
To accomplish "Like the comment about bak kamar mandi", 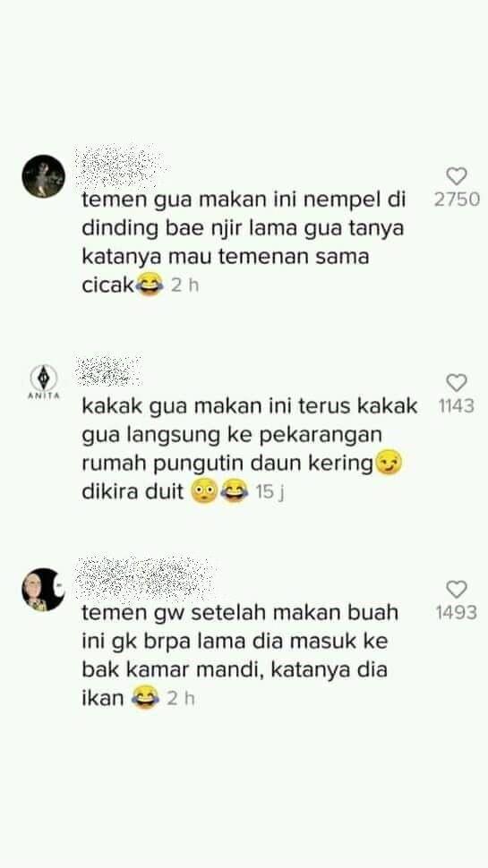I will 457,589.
